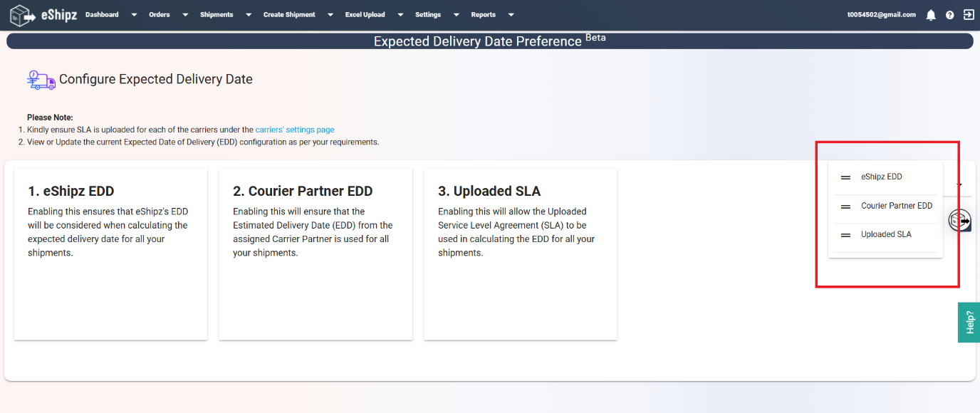This screenshot has height=413, width=980.
Task: Open the Create Shipment menu
Action: coord(289,15)
